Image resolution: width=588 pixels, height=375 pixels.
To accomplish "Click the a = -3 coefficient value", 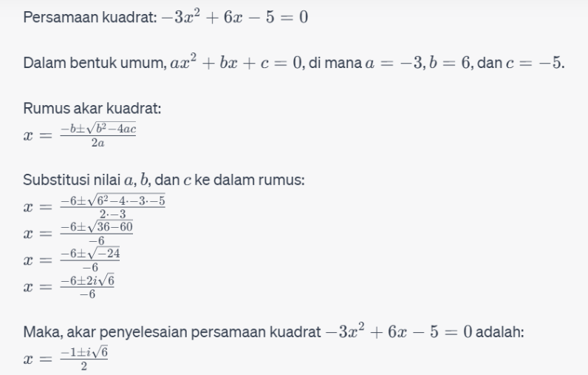I will click(x=394, y=63).
